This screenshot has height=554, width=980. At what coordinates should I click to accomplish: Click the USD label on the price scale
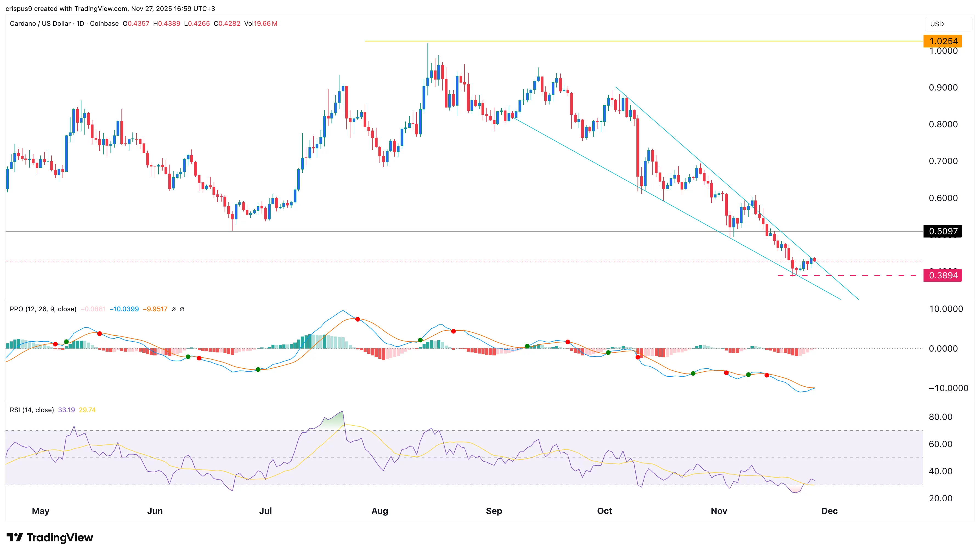pyautogui.click(x=937, y=24)
